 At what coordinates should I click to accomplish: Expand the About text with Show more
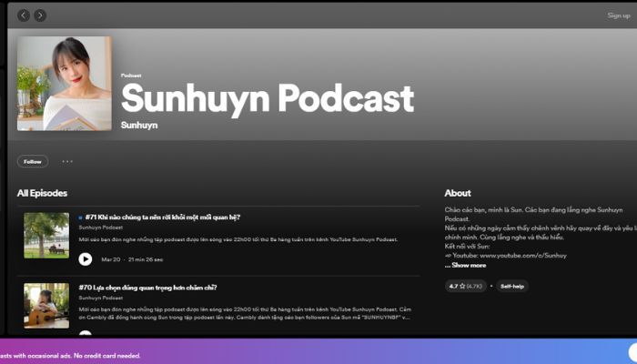[x=466, y=266]
